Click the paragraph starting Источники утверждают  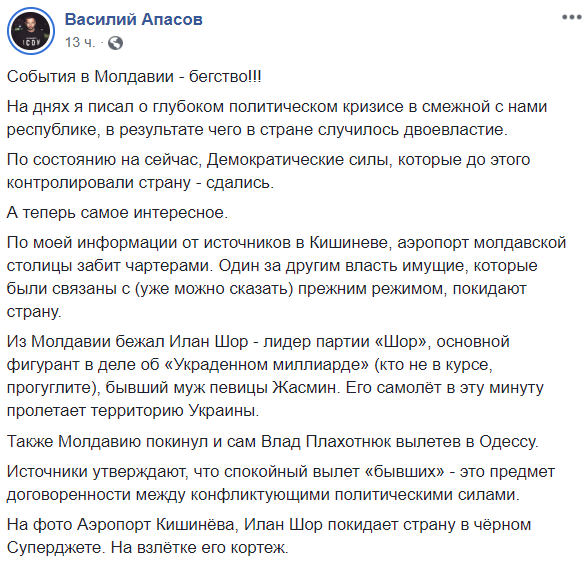pos(281,483)
